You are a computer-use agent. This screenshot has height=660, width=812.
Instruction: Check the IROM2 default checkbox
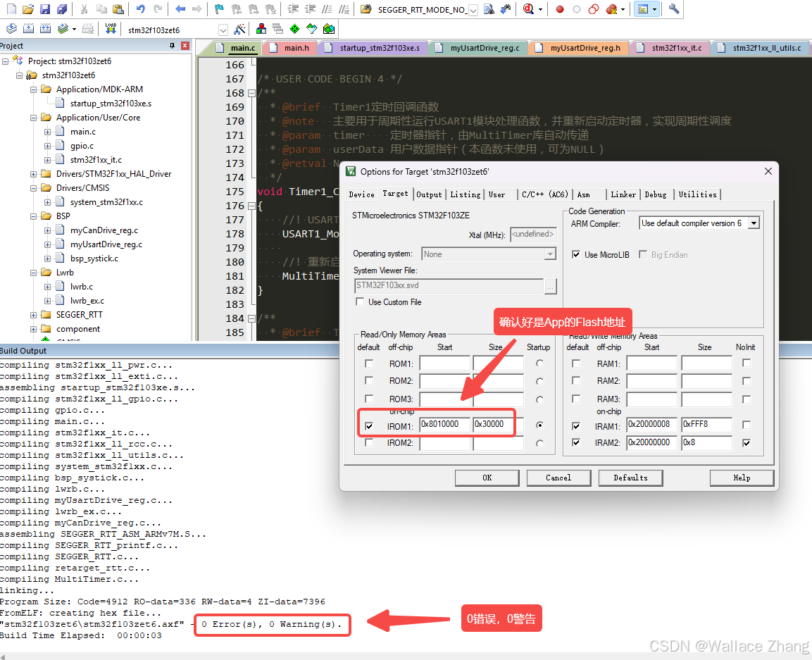[369, 442]
